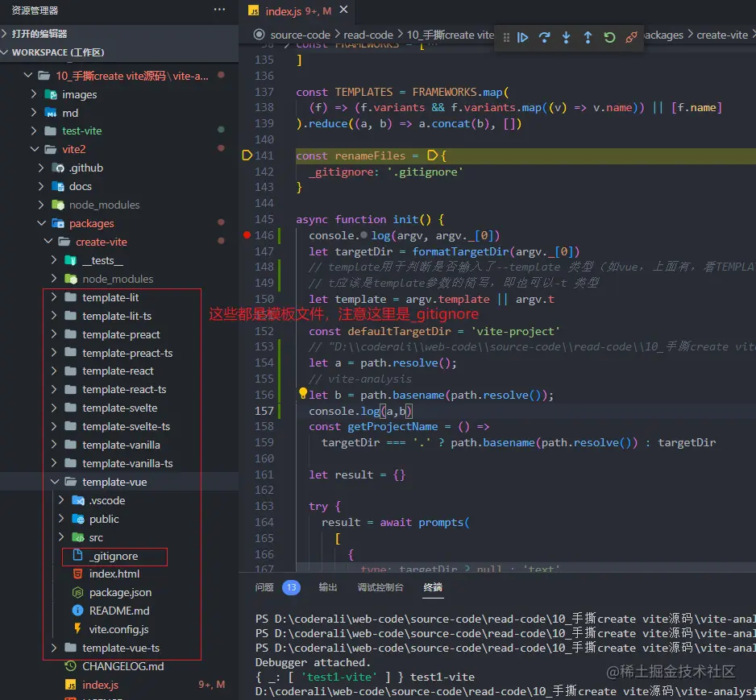This screenshot has width=756, height=700.
Task: Click the debug Restart icon
Action: click(609, 37)
